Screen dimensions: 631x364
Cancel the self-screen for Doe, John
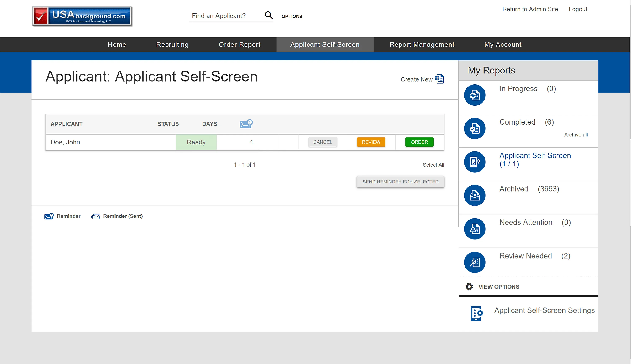pos(323,142)
